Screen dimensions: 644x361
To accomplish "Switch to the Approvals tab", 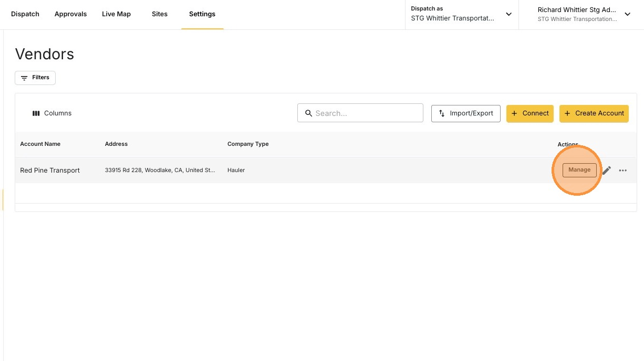I will click(70, 14).
